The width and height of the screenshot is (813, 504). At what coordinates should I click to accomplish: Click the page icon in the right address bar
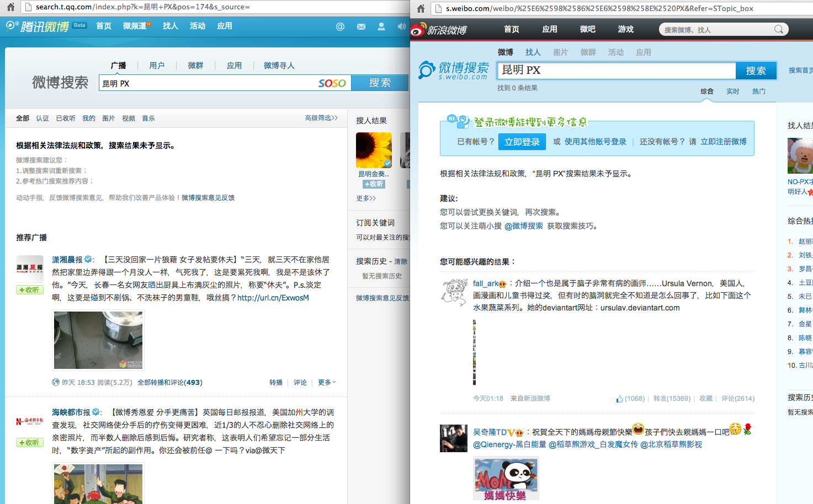point(438,8)
